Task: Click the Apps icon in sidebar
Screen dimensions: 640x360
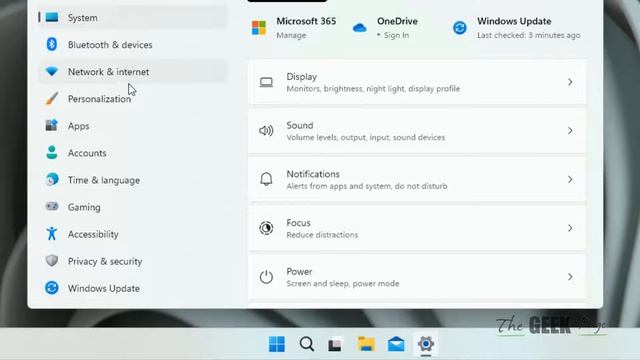Action: (x=52, y=125)
